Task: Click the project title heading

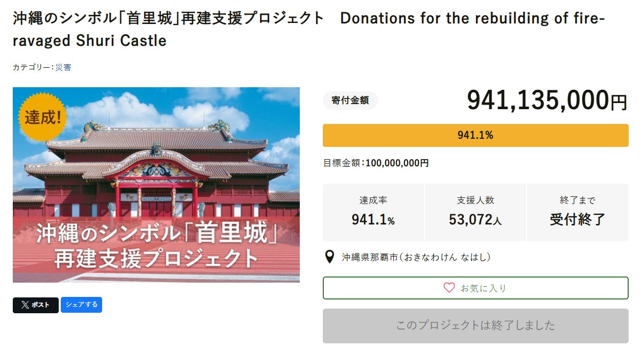Action: coord(309,29)
